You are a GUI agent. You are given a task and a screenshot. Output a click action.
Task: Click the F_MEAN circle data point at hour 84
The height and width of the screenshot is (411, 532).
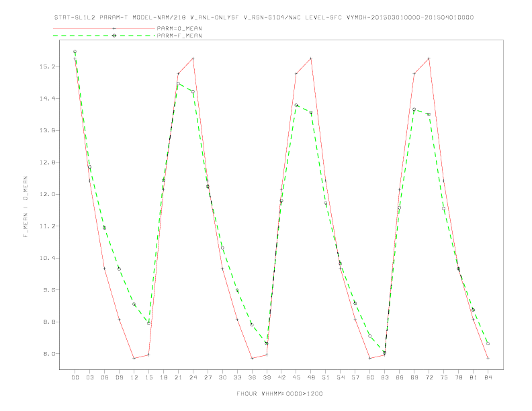click(x=488, y=344)
